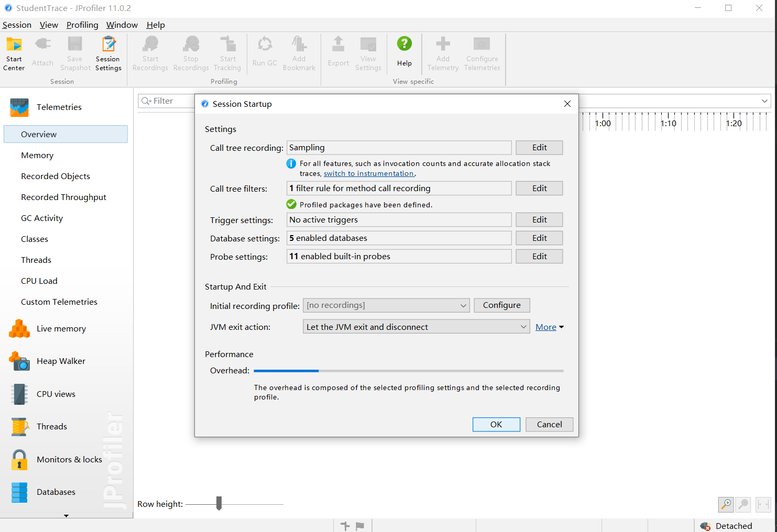Edit the Probe settings
The height and width of the screenshot is (532, 777).
tap(539, 257)
